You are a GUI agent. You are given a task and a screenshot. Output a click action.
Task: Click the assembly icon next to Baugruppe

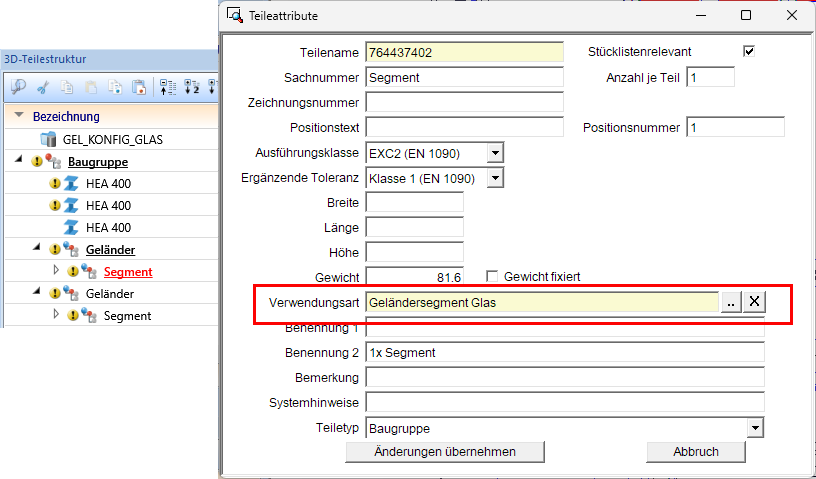coord(53,162)
